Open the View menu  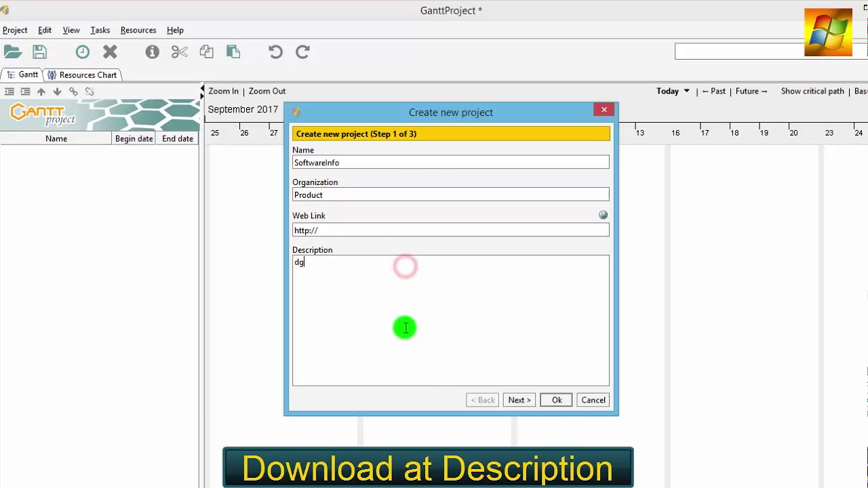pos(71,30)
